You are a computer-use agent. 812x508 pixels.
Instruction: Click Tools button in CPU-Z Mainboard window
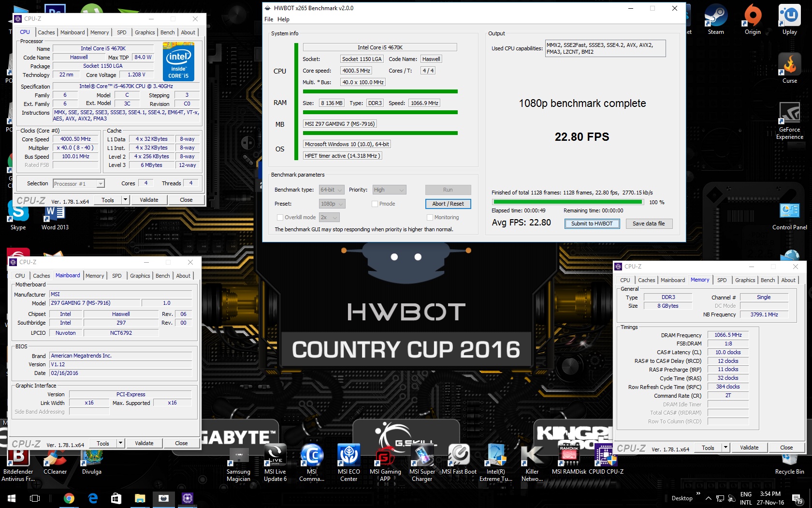point(103,443)
